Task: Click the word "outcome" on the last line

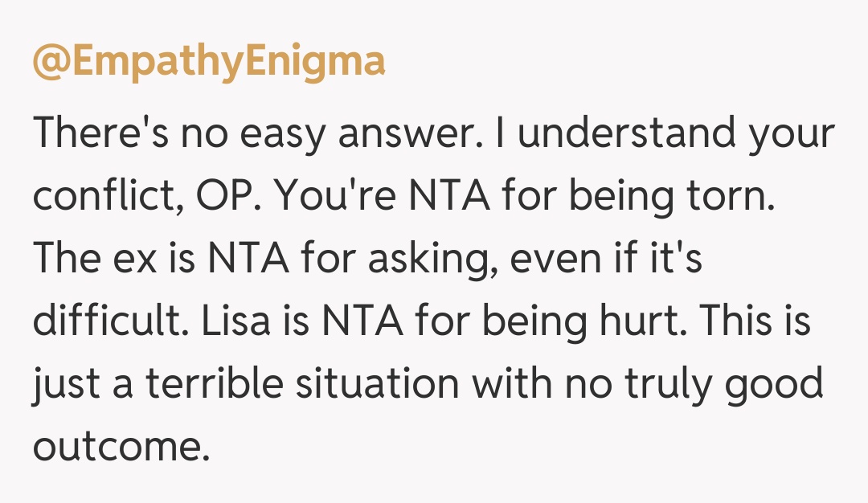Action: pos(119,444)
